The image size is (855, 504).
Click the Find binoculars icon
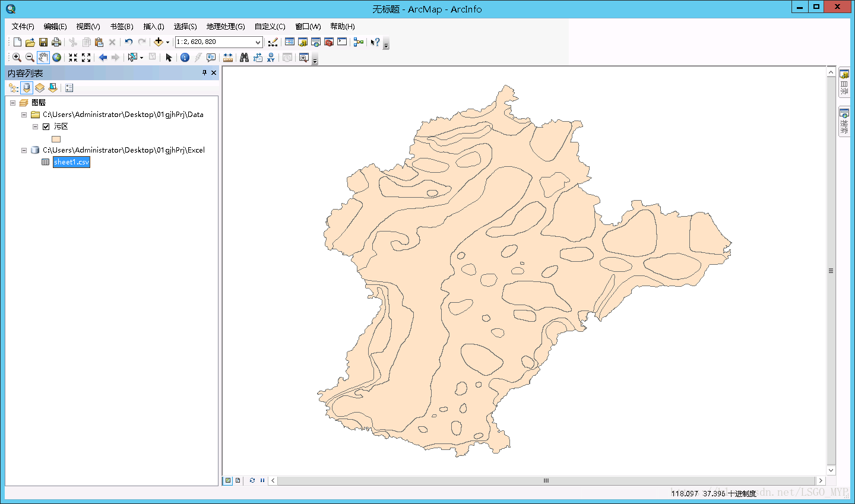(244, 58)
